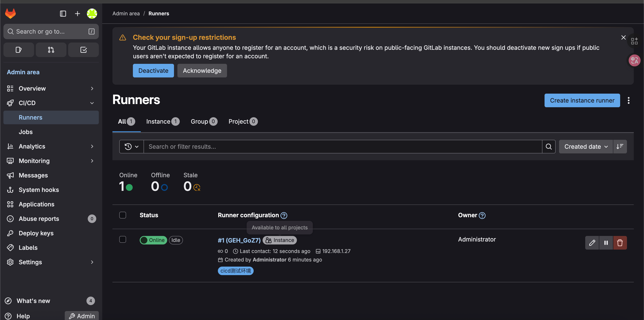Click the Search or filter results field
Image resolution: width=644 pixels, height=320 pixels.
point(342,146)
